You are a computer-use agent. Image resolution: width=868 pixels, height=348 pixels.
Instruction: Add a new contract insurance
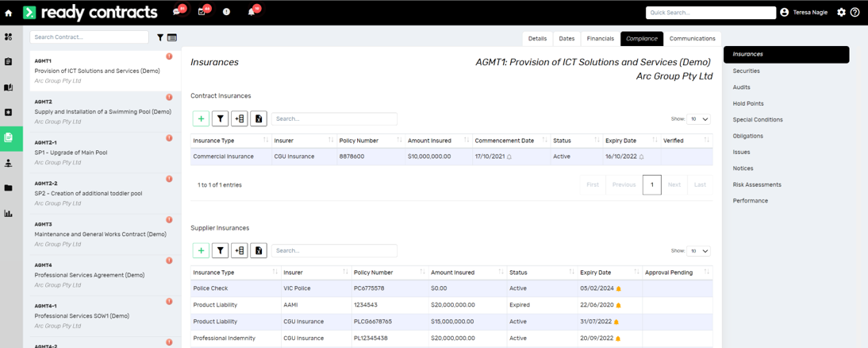tap(201, 118)
